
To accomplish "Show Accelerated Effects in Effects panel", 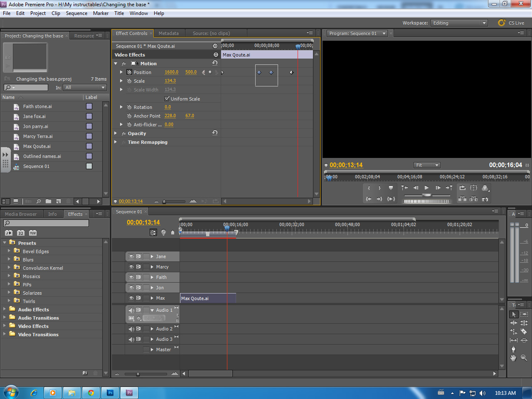I will (9, 233).
